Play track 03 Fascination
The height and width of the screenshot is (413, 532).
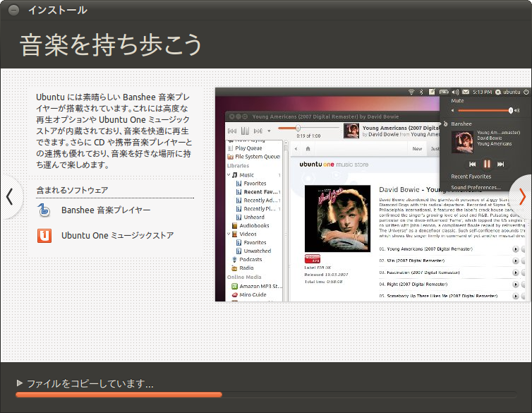tap(516, 273)
